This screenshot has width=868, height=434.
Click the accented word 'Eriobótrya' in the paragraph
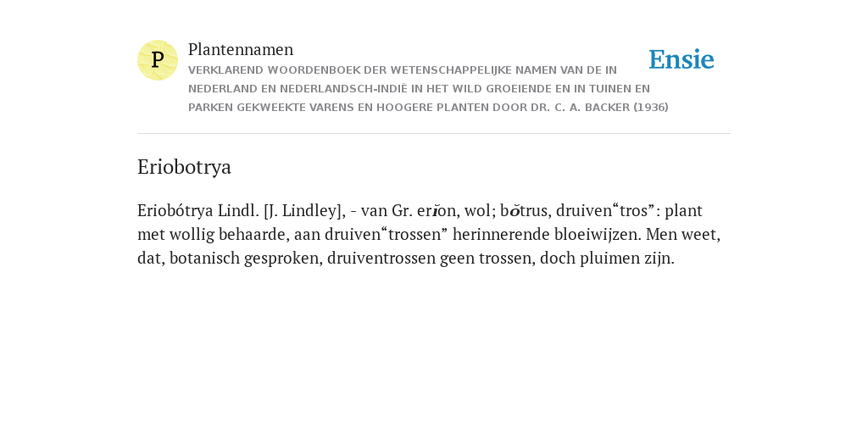pos(175,211)
